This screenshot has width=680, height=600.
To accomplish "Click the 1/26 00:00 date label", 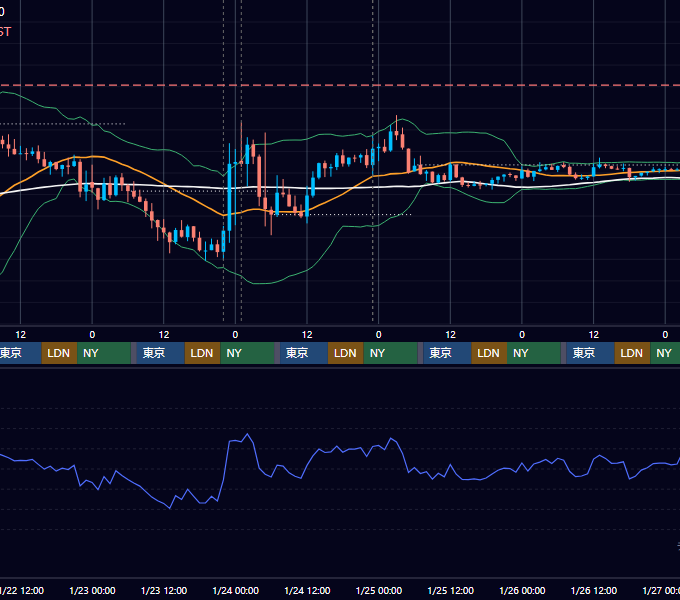I will coord(522,590).
